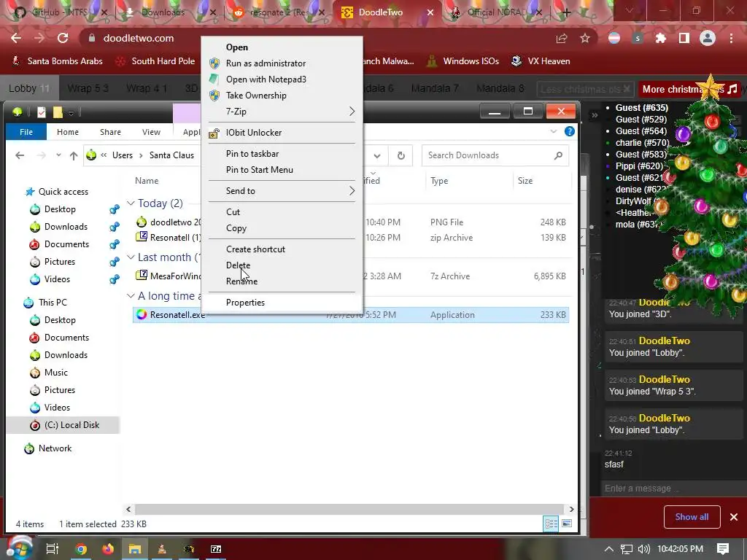Go back in browser
The height and width of the screenshot is (560, 747).
pos(16,38)
